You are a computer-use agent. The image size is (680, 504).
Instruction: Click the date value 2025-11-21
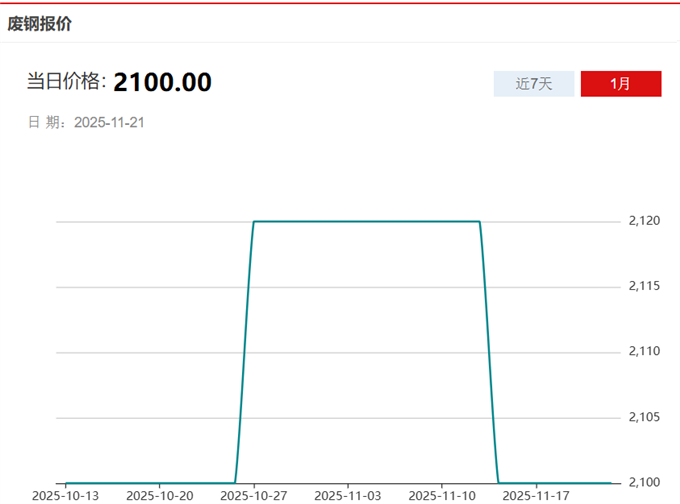[x=110, y=122]
